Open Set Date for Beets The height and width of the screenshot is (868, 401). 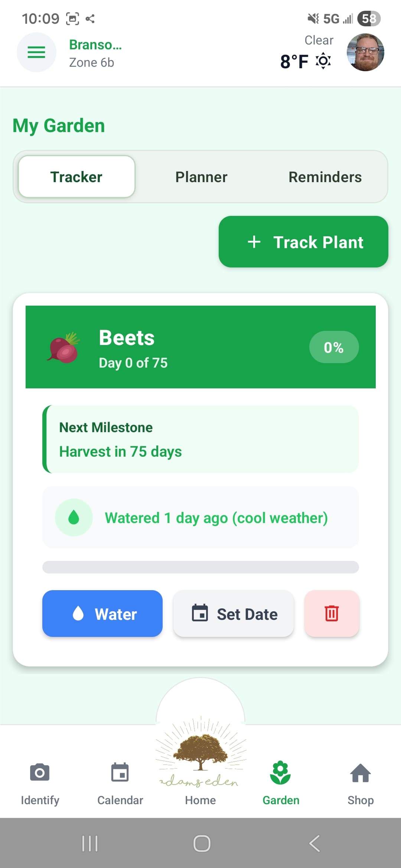(x=233, y=614)
